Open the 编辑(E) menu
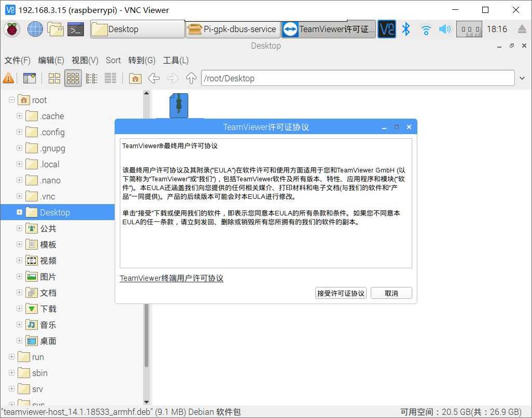The height and width of the screenshot is (418, 532). (x=51, y=61)
